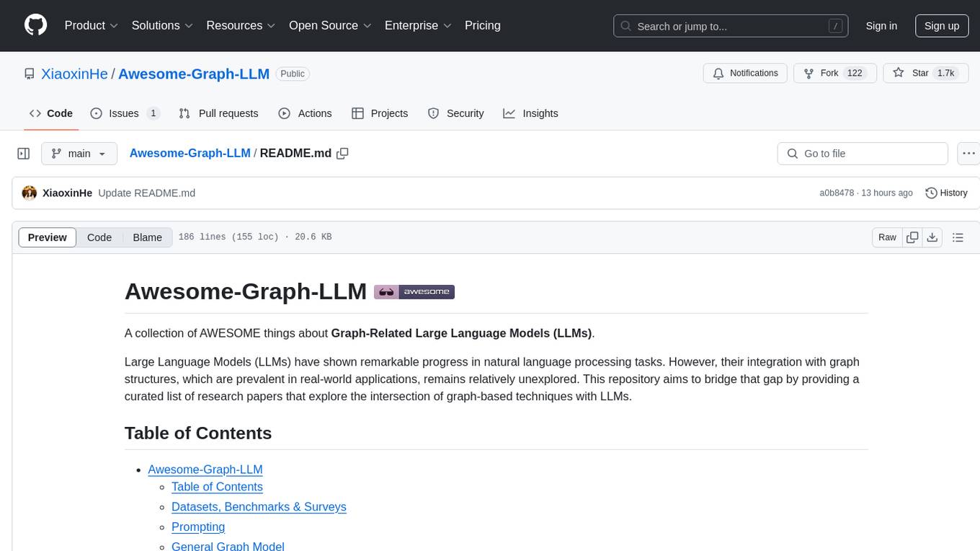Toggle the file tree side panel

coord(23,154)
